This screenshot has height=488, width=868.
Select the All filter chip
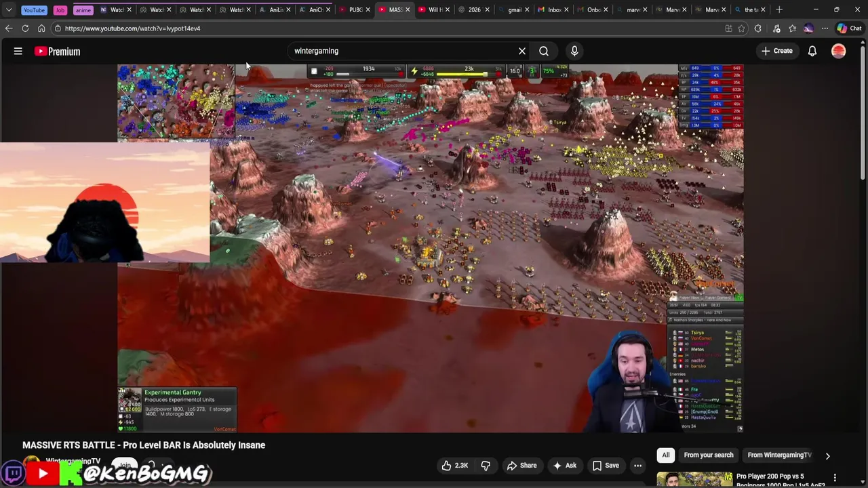pyautogui.click(x=666, y=455)
